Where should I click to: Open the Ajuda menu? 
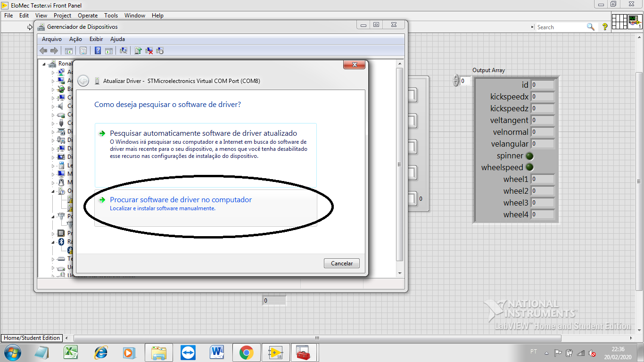(117, 39)
